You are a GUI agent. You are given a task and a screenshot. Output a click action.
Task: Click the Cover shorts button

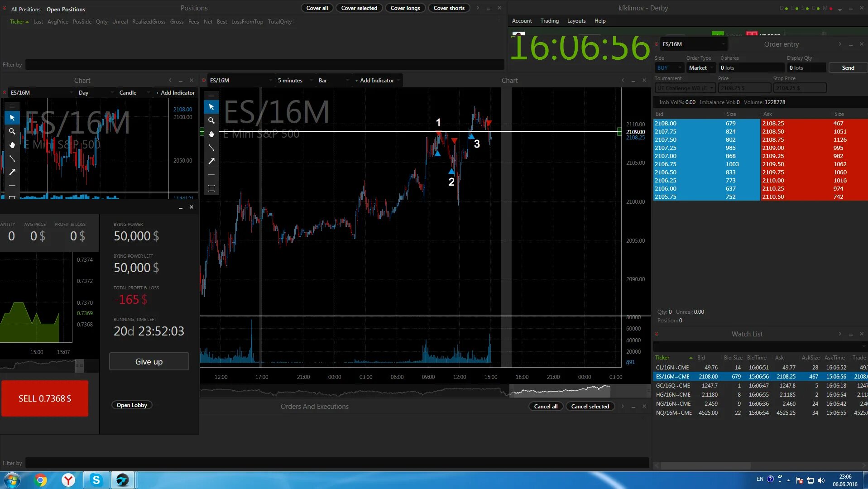click(449, 8)
